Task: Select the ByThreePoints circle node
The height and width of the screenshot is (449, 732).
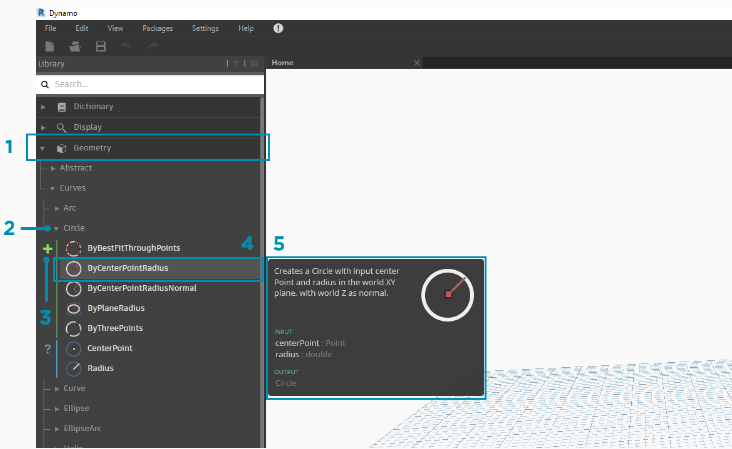Action: click(115, 328)
